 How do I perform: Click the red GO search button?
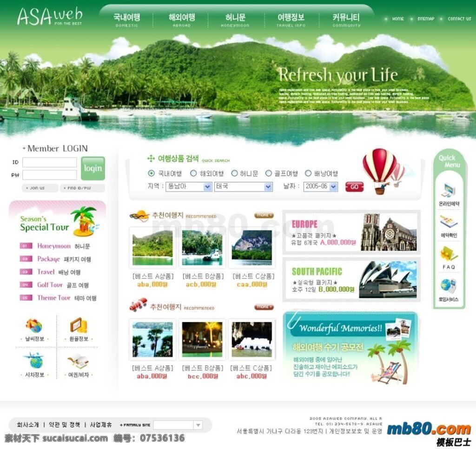[354, 187]
